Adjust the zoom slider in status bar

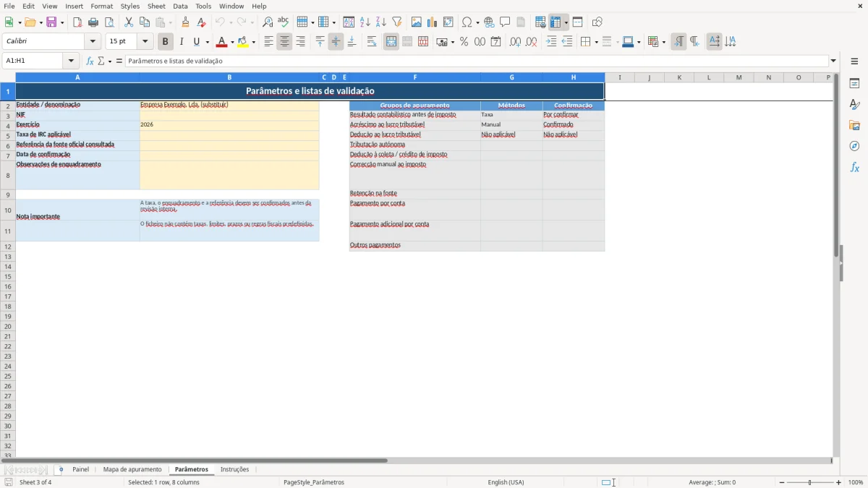(810, 482)
